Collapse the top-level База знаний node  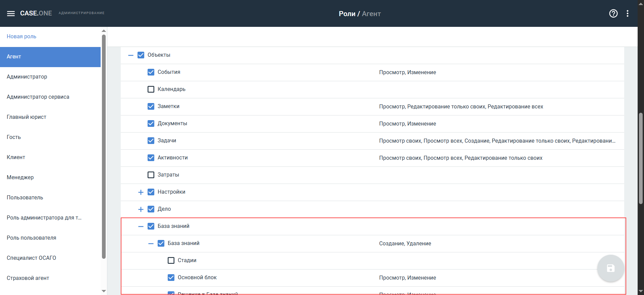click(141, 227)
